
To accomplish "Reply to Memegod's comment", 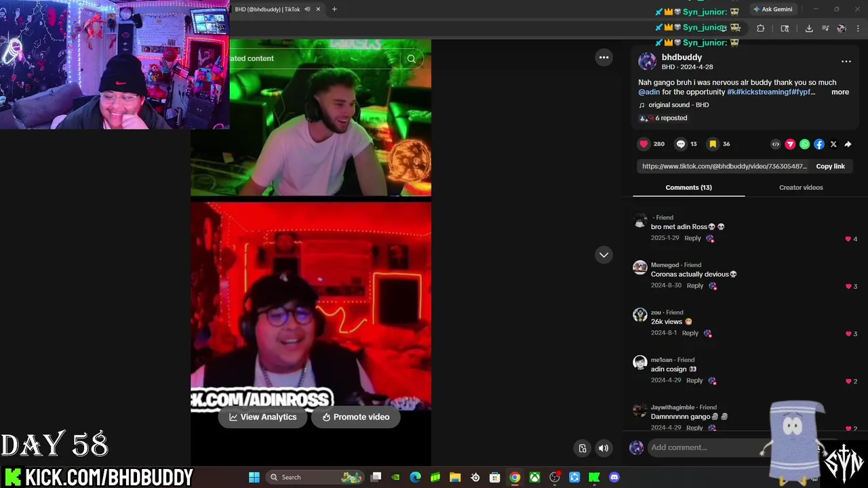I will pyautogui.click(x=695, y=286).
